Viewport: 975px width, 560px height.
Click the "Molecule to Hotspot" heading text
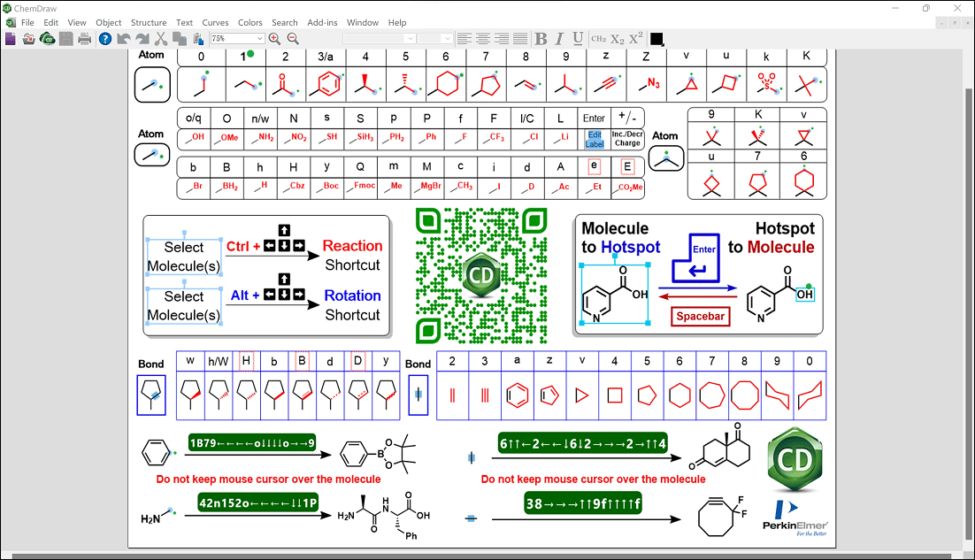coord(620,237)
